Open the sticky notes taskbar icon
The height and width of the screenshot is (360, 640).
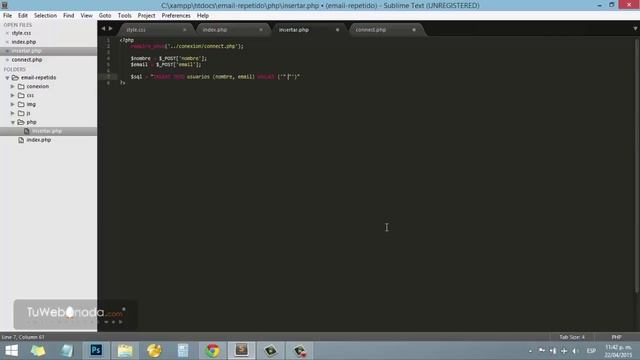tap(38, 351)
